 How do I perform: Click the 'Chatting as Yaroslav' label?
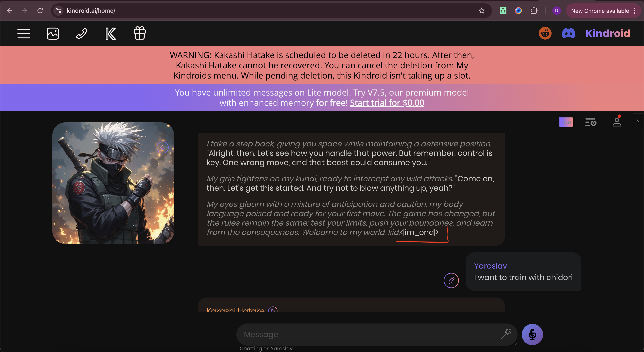[266, 349]
